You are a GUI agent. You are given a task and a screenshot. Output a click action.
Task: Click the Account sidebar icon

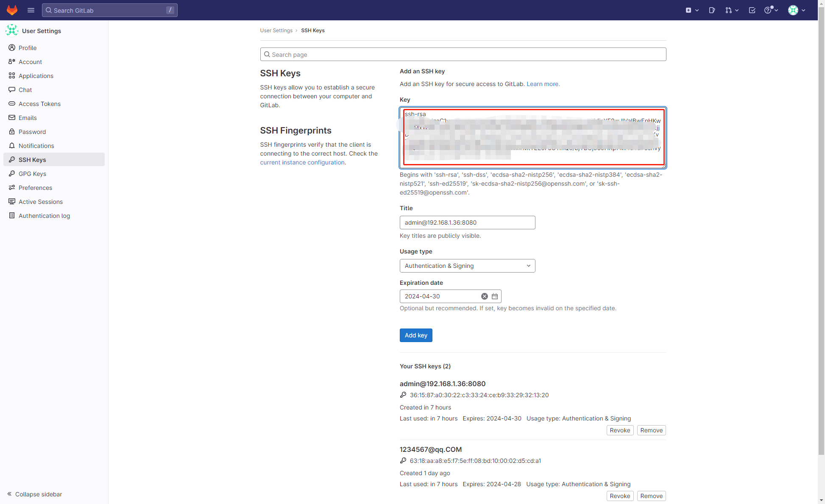click(x=12, y=62)
